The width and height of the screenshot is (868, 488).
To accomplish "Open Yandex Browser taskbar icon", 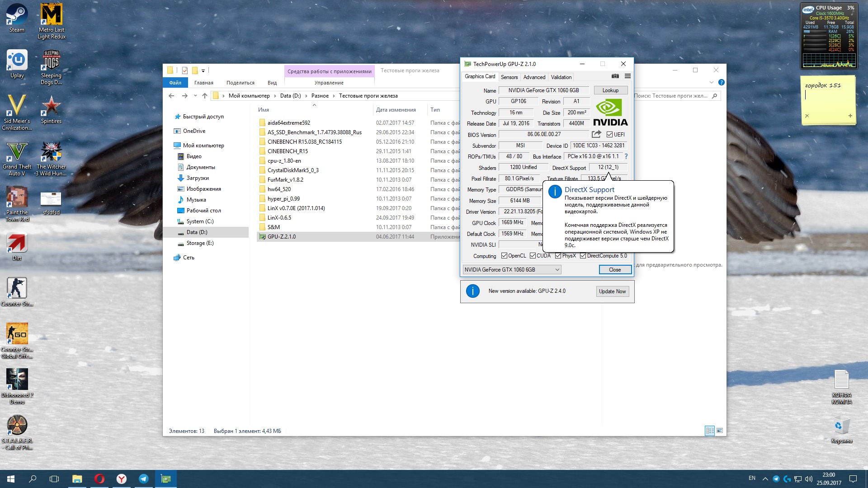I will [x=122, y=479].
